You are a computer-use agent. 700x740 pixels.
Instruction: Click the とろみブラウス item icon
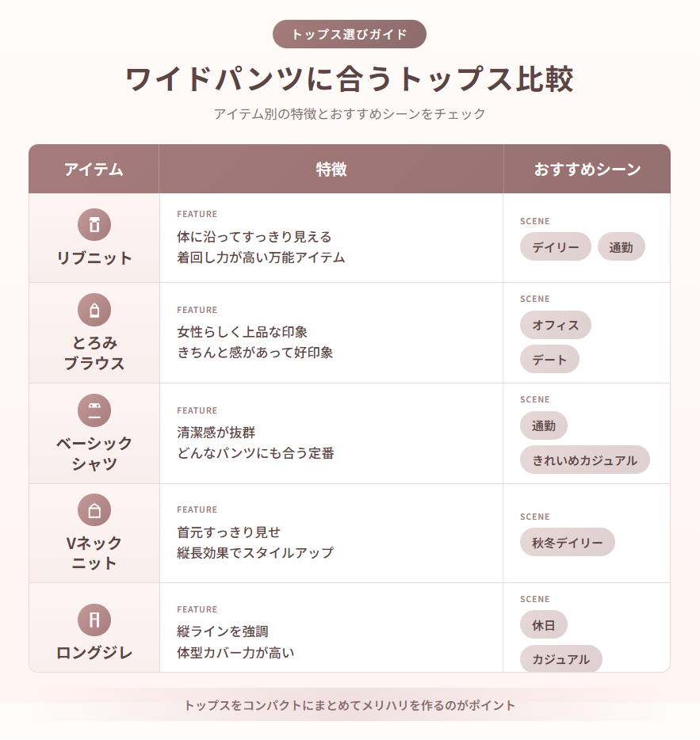(94, 310)
